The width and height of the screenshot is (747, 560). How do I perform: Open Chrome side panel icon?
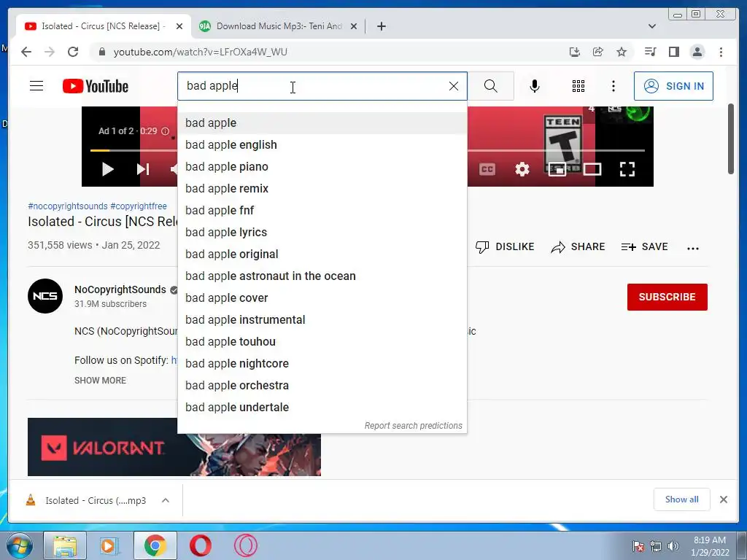(673, 52)
